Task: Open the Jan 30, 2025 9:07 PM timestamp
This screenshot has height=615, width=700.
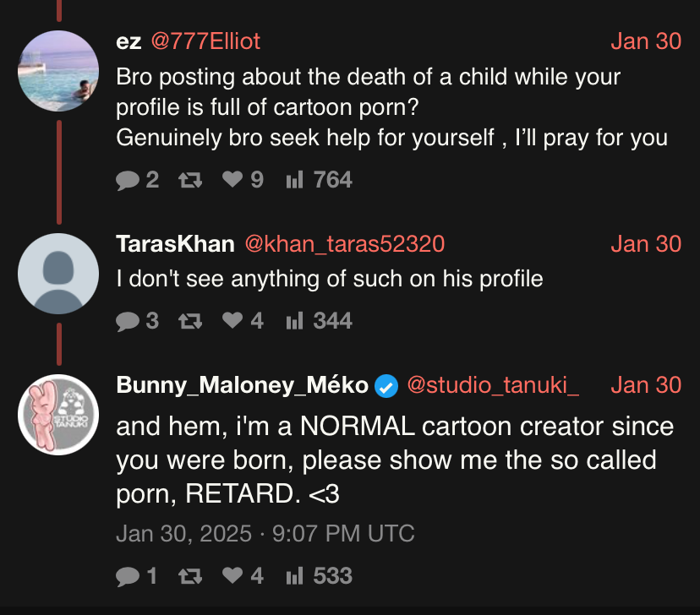Action: click(265, 534)
